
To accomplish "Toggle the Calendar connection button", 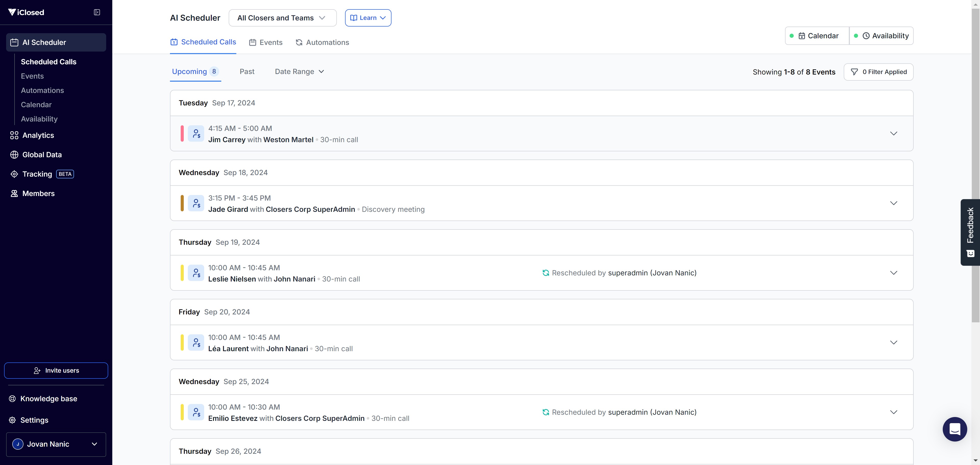I will tap(817, 36).
